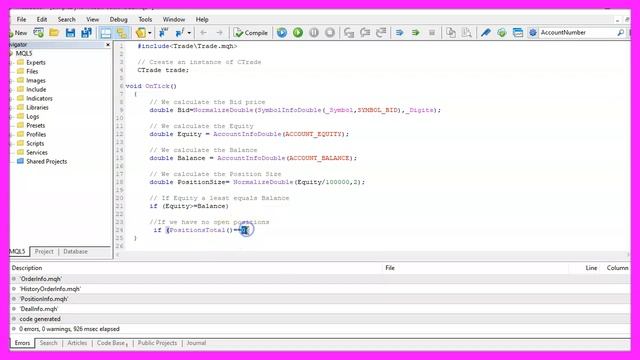The width and height of the screenshot is (640, 360).
Task: Click the Compile button
Action: point(251,33)
